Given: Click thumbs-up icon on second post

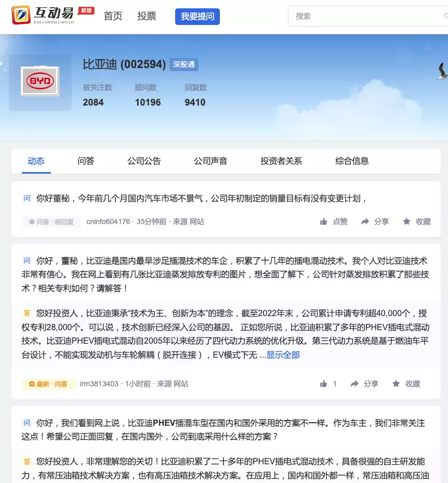Looking at the screenshot, I should pos(324,384).
